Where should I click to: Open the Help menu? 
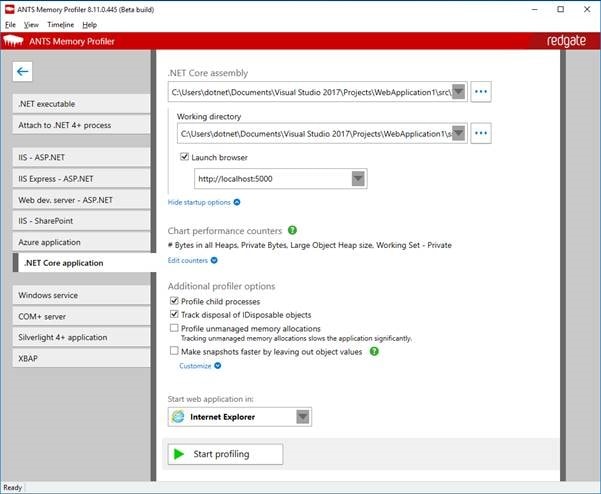click(89, 25)
